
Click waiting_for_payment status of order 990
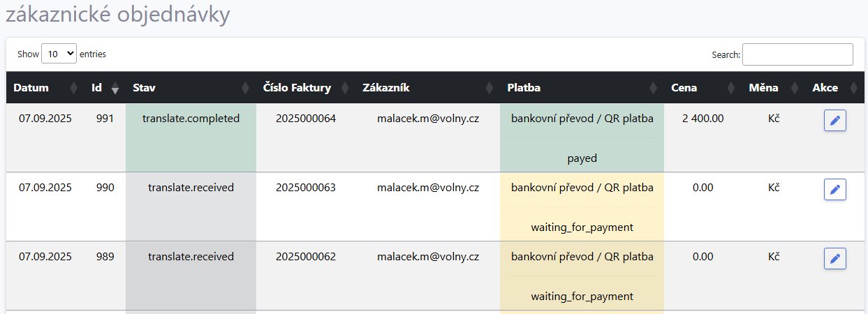point(582,227)
